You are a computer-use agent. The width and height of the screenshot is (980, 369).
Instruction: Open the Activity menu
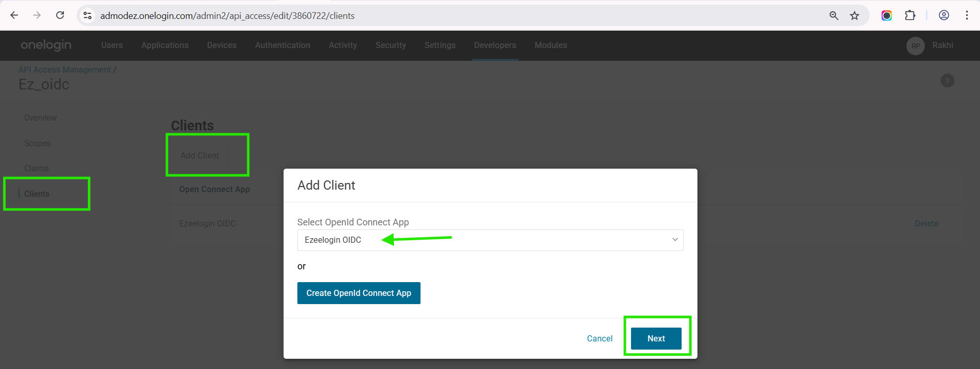coord(343,45)
